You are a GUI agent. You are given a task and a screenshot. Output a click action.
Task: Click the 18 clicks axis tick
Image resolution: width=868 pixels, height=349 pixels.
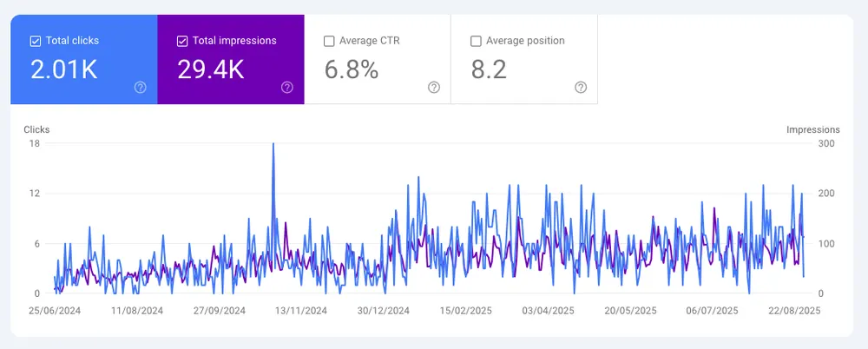coord(35,143)
